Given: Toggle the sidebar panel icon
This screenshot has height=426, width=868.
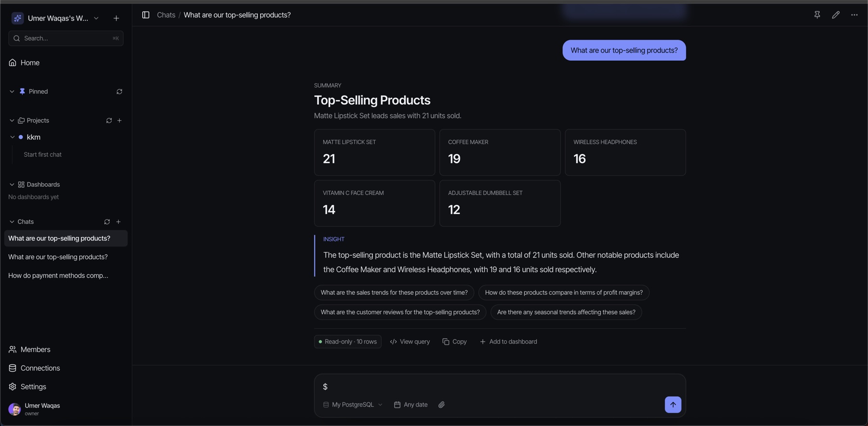Looking at the screenshot, I should coord(146,15).
